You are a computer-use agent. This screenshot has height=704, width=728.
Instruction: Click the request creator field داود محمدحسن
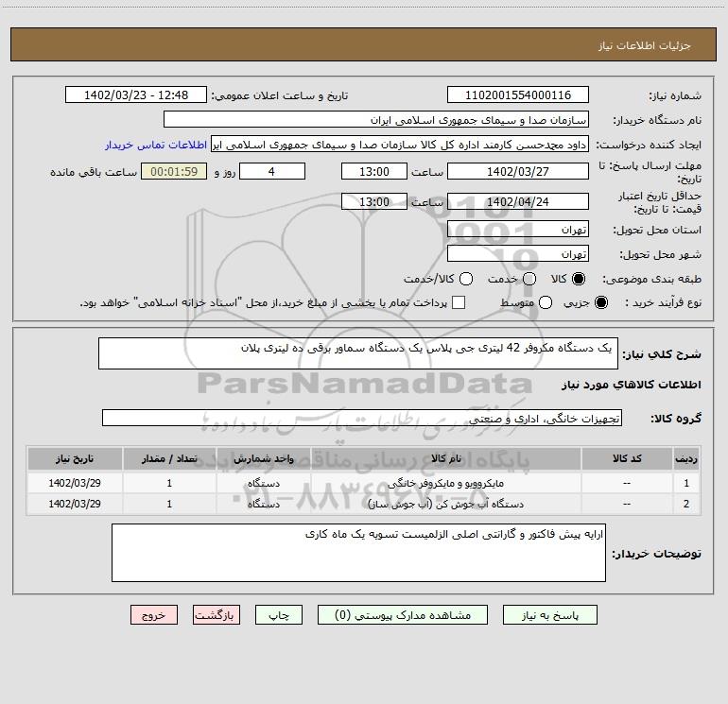[400, 145]
